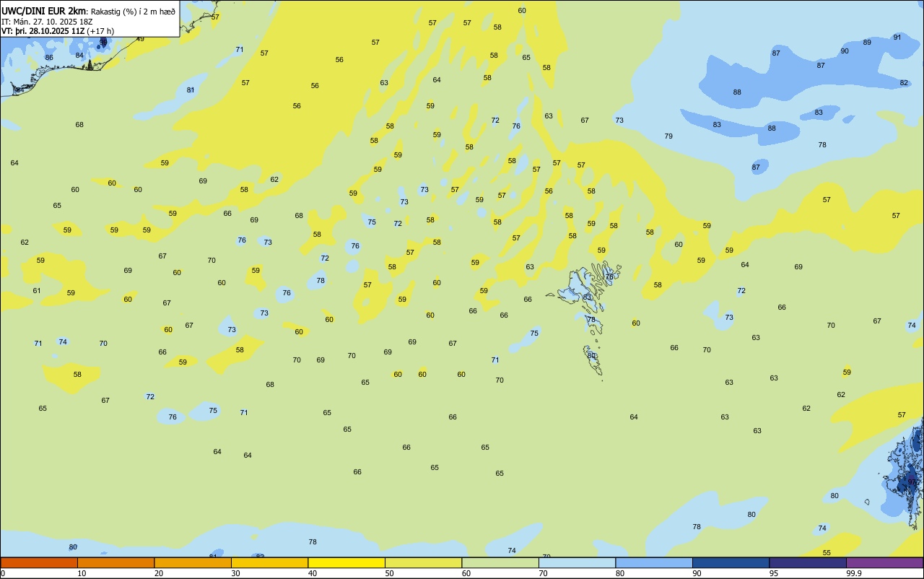This screenshot has height=579, width=924.
Task: Select the '78' value on the Faroe Islands
Action: (590, 319)
